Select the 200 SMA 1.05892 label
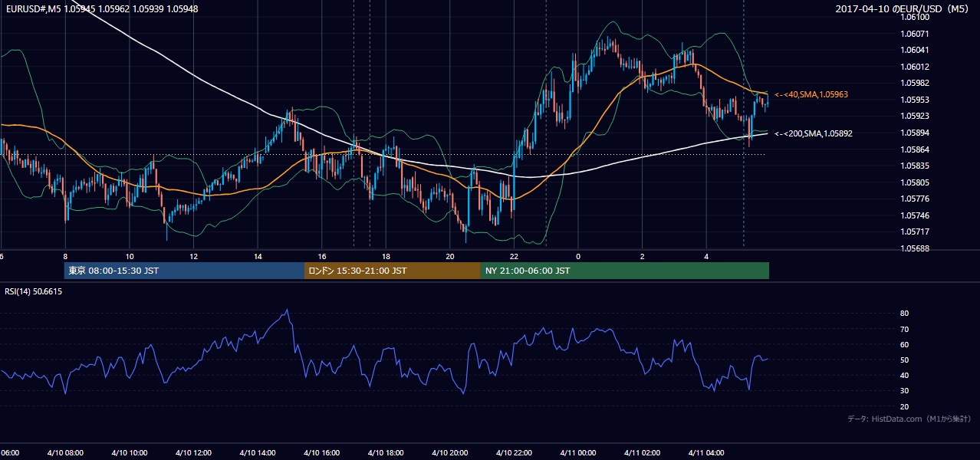This screenshot has height=460, width=980. [814, 133]
